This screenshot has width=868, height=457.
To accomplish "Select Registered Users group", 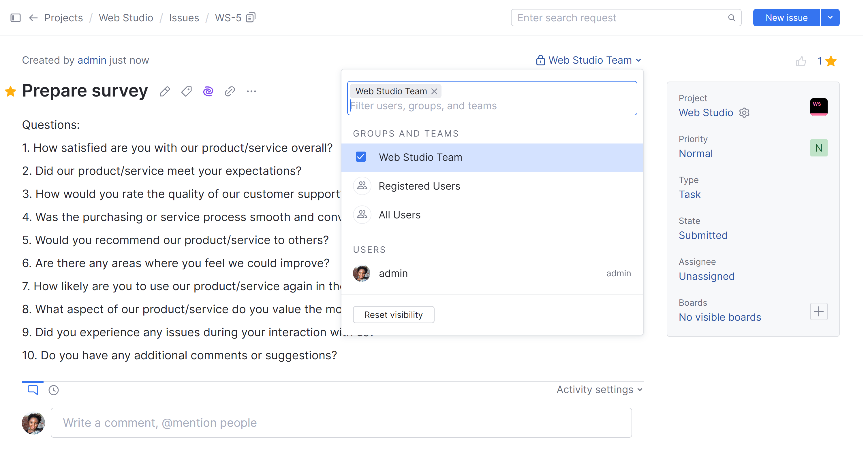I will tap(419, 186).
